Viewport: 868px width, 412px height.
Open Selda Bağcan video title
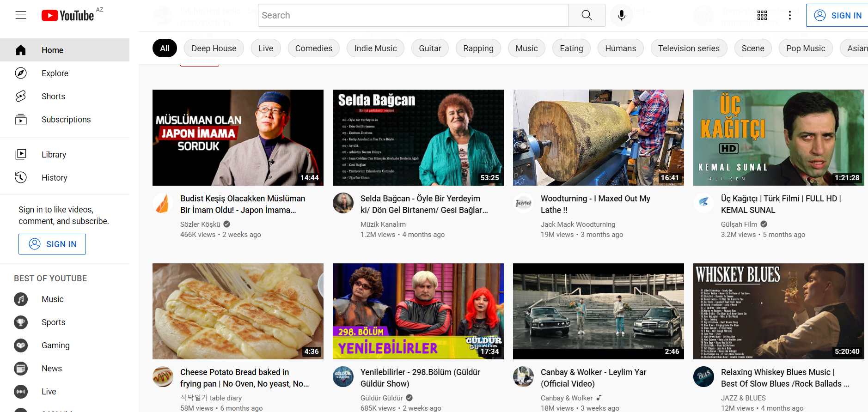pos(424,204)
